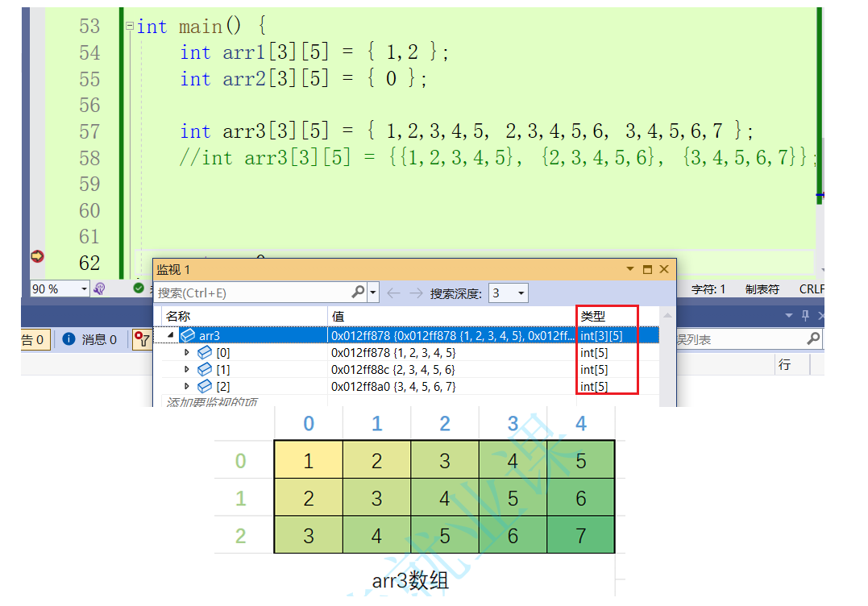Select value 0x012ff88c {2, 3, 4, 5, 6}
This screenshot has width=868, height=606.
393,369
